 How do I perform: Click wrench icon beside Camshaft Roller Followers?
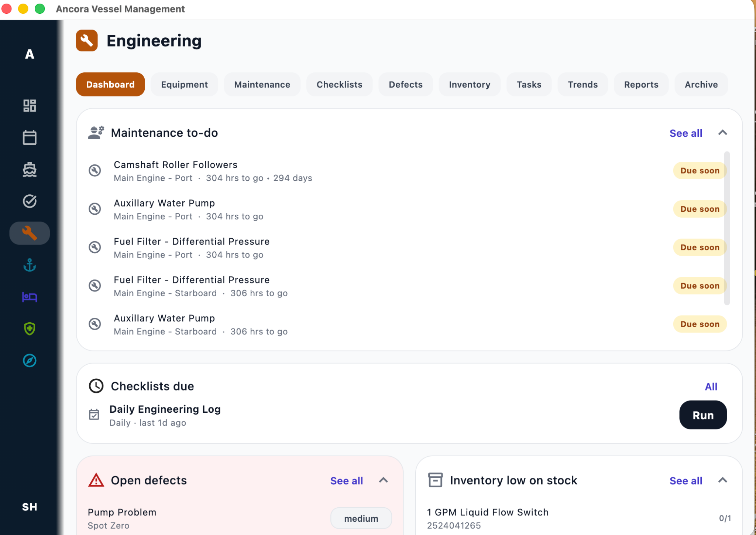click(x=95, y=170)
